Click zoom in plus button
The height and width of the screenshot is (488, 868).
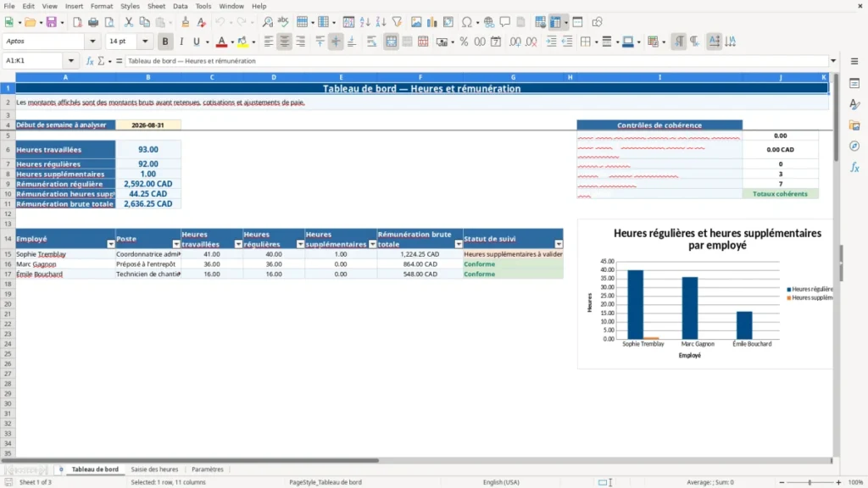(x=838, y=482)
